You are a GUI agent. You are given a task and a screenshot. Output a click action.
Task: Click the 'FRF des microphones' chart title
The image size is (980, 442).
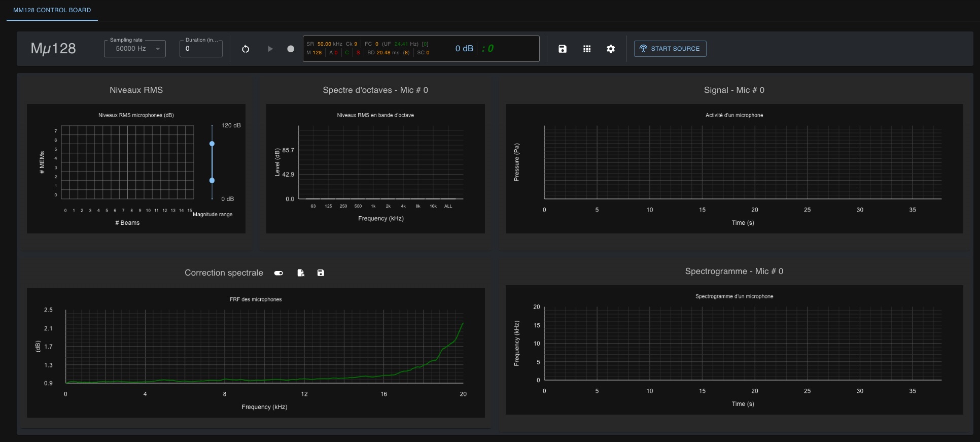click(x=256, y=299)
